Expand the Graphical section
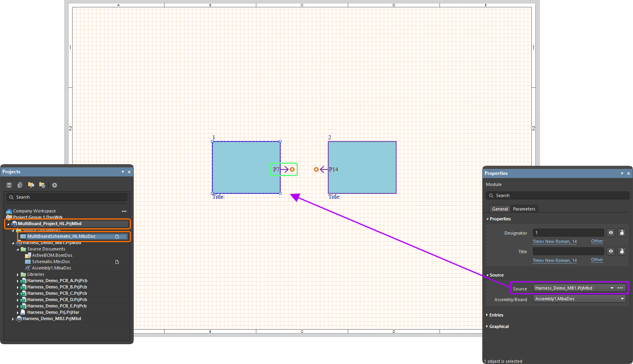633x364 pixels. 497,326
